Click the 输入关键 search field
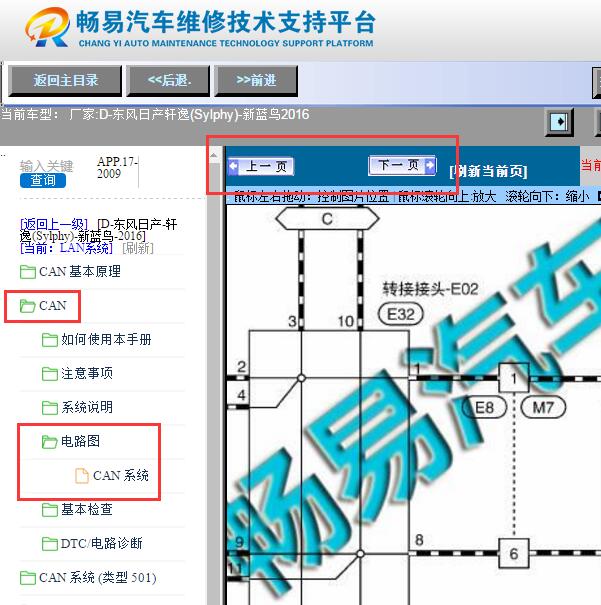The height and width of the screenshot is (605, 601). (x=46, y=166)
